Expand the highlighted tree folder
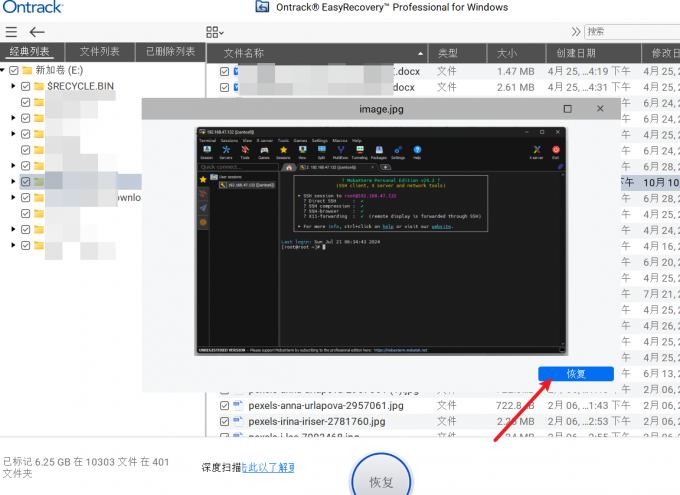 [13, 181]
